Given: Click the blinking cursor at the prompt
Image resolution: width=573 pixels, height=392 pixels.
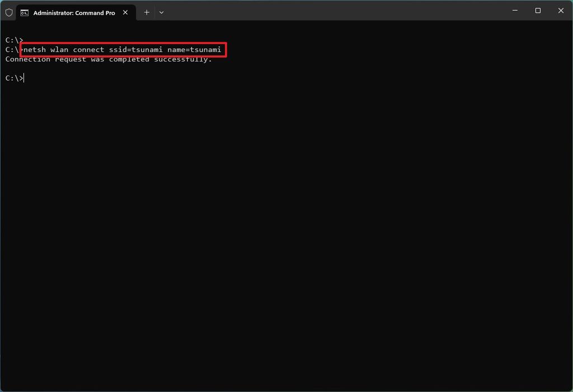Looking at the screenshot, I should point(24,78).
